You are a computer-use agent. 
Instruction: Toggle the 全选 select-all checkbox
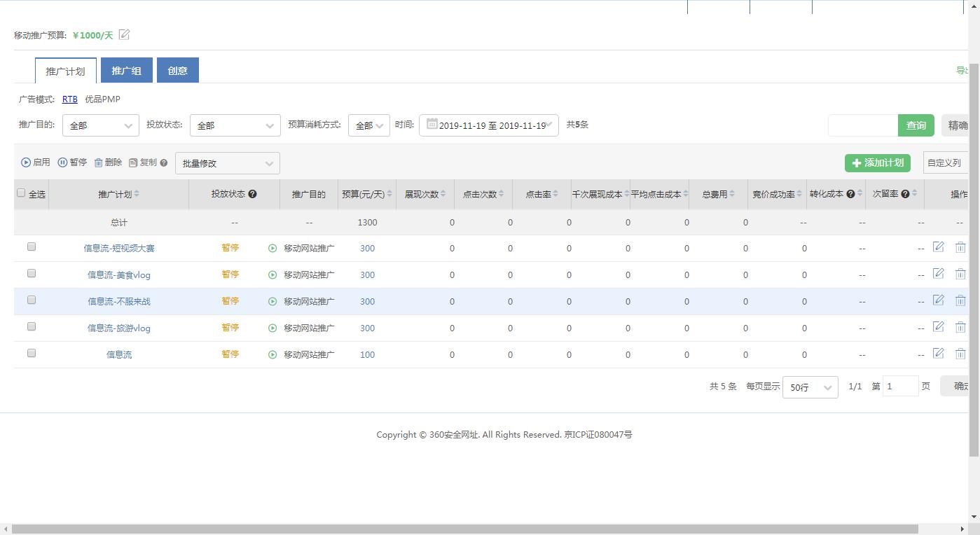click(x=21, y=193)
